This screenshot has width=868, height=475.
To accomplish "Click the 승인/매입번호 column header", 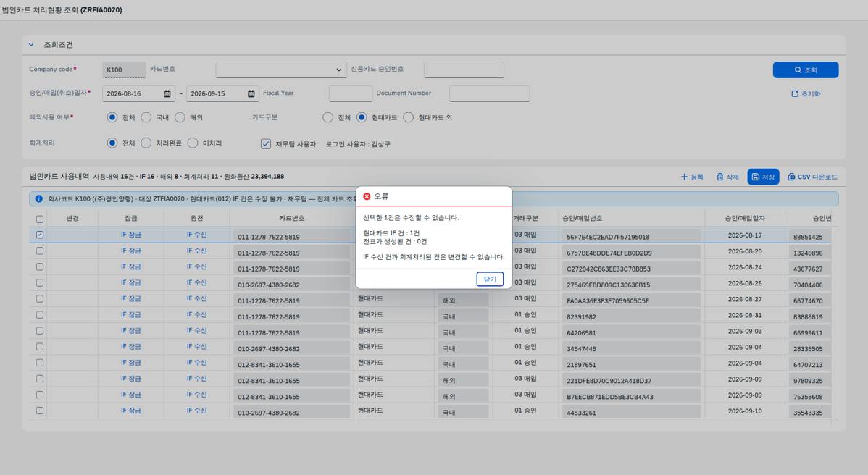I will point(631,219).
